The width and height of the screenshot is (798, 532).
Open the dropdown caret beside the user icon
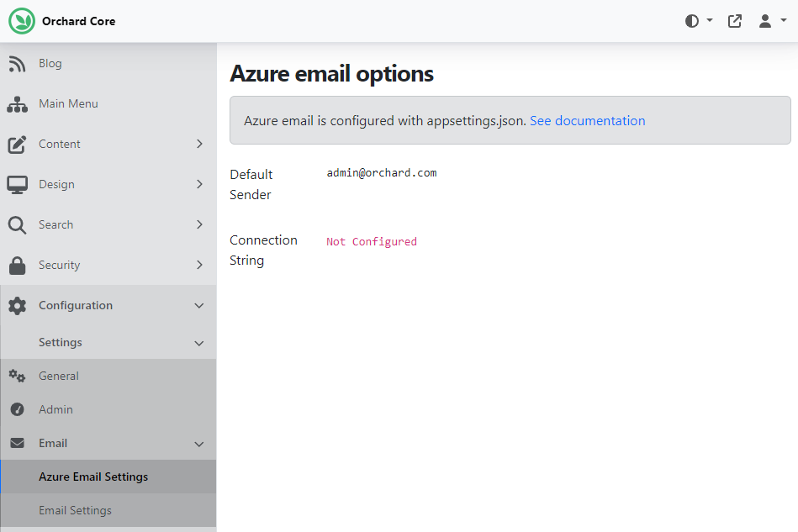point(784,20)
